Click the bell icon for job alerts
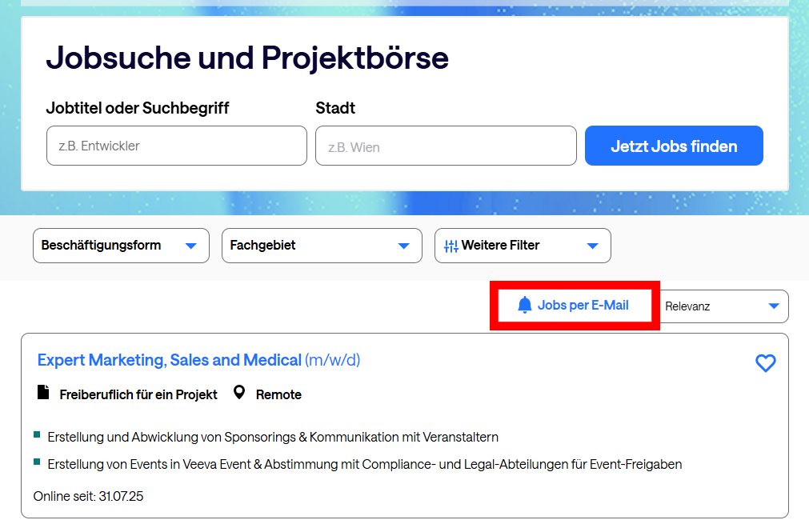809x532 pixels. [525, 305]
